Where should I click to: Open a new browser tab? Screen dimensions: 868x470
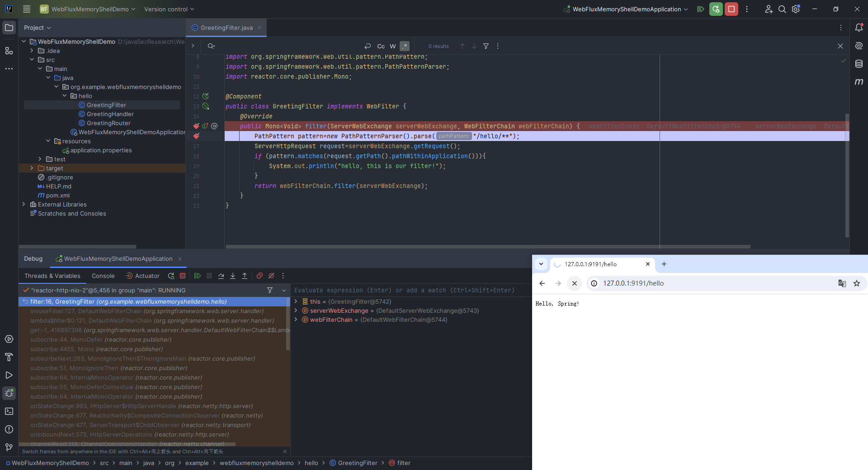pos(664,264)
